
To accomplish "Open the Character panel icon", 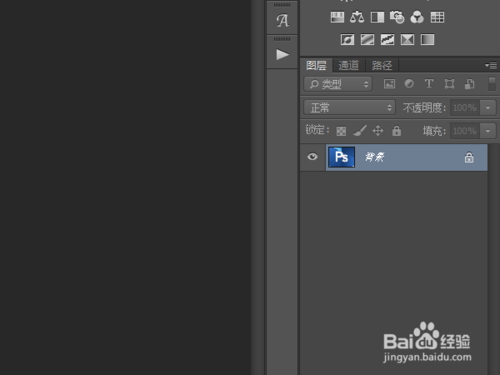I will [282, 21].
